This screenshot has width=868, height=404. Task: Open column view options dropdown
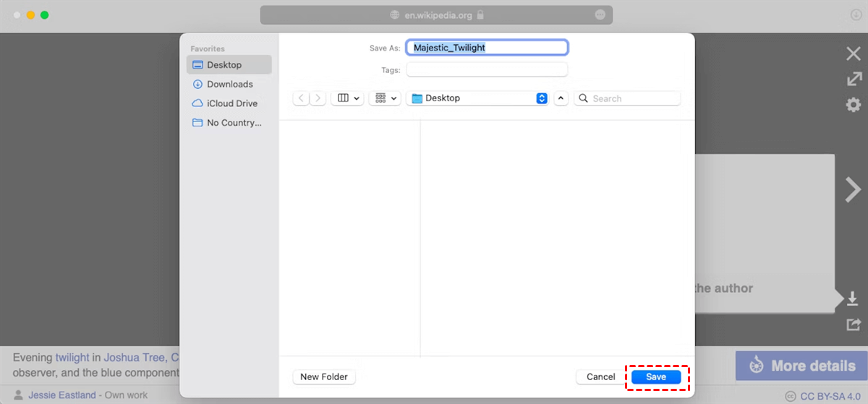pyautogui.click(x=347, y=98)
